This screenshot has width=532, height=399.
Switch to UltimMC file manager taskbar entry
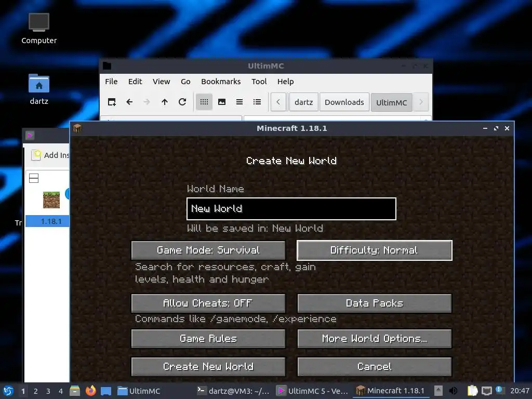click(139, 391)
